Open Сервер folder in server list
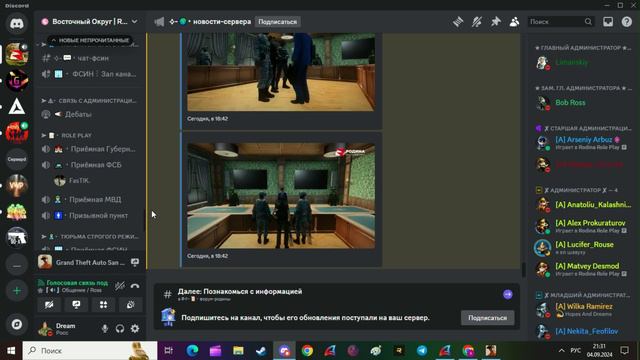 coord(17,159)
